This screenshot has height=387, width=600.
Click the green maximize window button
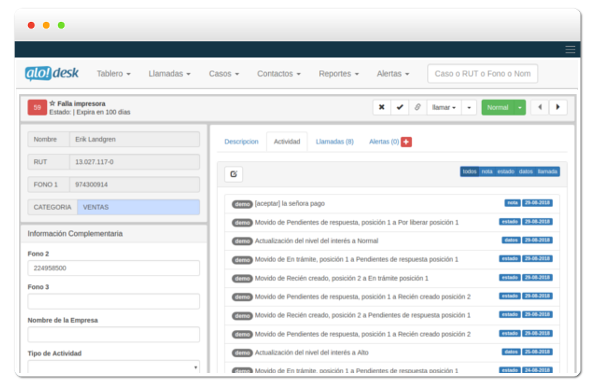[61, 25]
